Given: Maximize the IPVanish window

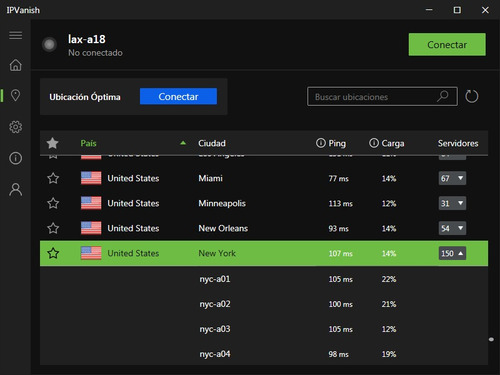Looking at the screenshot, I should coord(457,10).
